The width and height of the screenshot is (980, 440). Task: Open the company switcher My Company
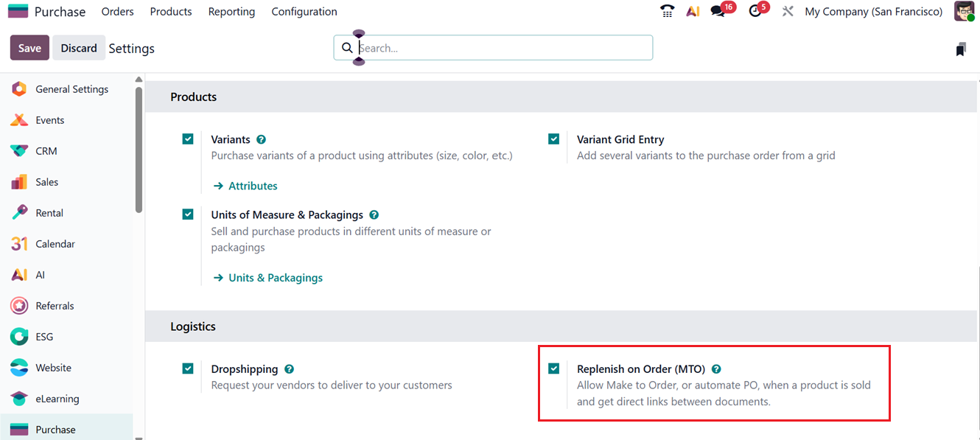click(x=873, y=12)
